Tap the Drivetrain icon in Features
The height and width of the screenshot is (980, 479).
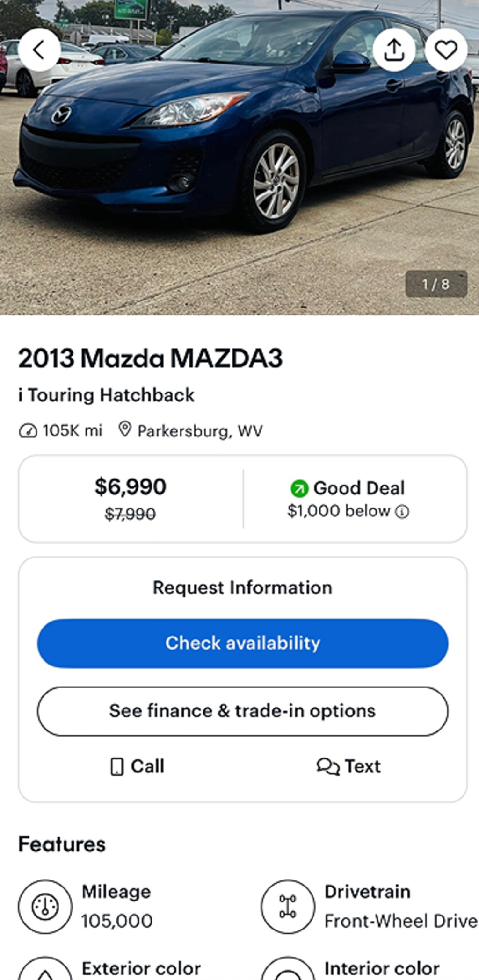[x=288, y=907]
